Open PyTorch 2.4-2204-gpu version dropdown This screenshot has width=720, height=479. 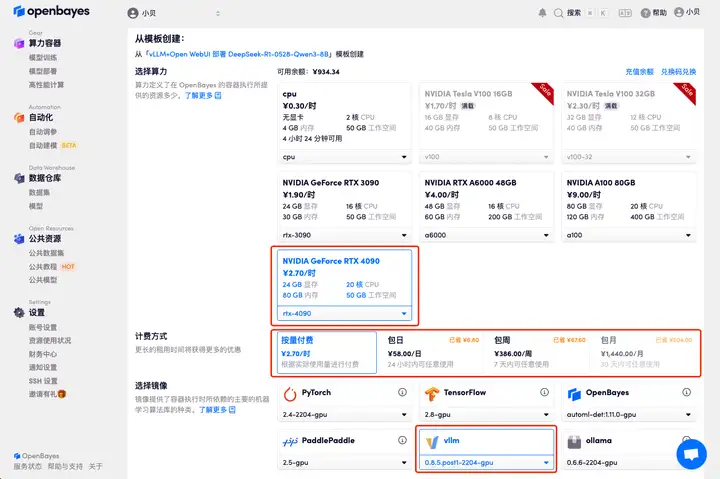(x=344, y=415)
